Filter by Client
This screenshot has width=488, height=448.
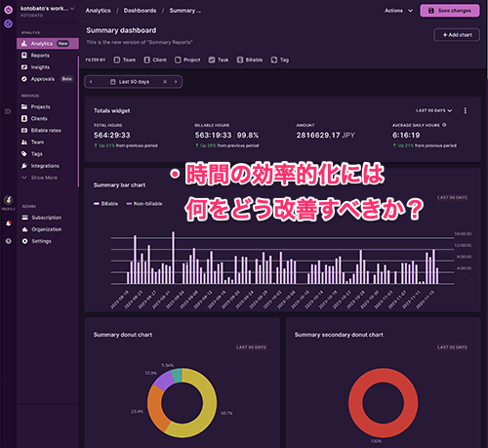pyautogui.click(x=155, y=60)
